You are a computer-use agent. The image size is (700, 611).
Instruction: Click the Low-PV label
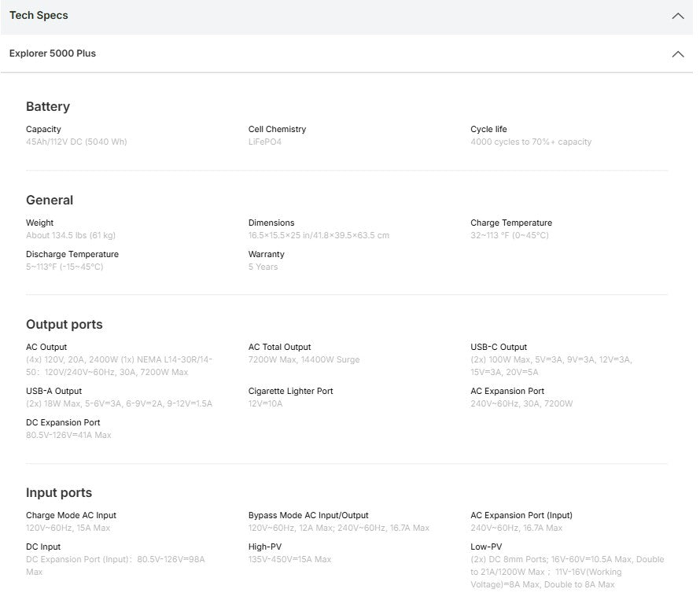pyautogui.click(x=486, y=547)
